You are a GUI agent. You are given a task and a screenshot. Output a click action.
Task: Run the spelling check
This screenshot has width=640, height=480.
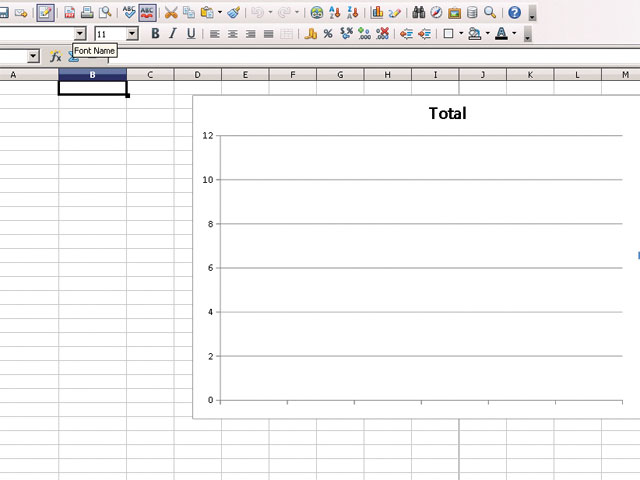click(x=129, y=13)
